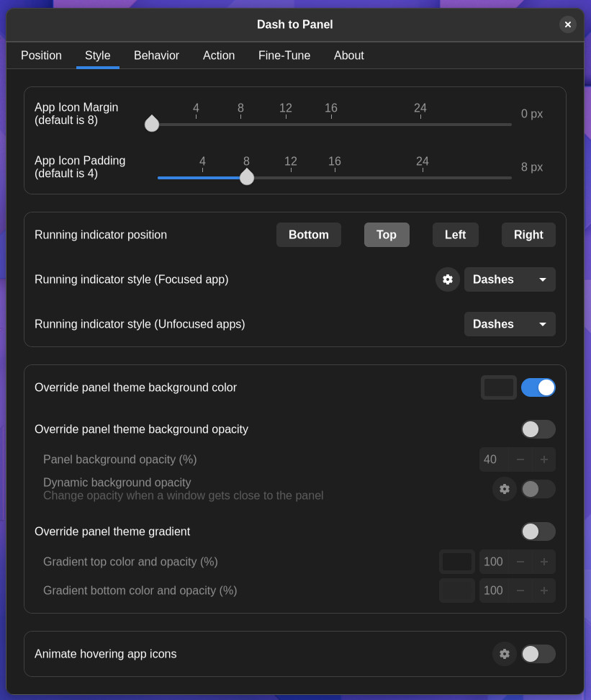Viewport: 591px width, 700px height.
Task: View the About tab
Action: point(349,55)
